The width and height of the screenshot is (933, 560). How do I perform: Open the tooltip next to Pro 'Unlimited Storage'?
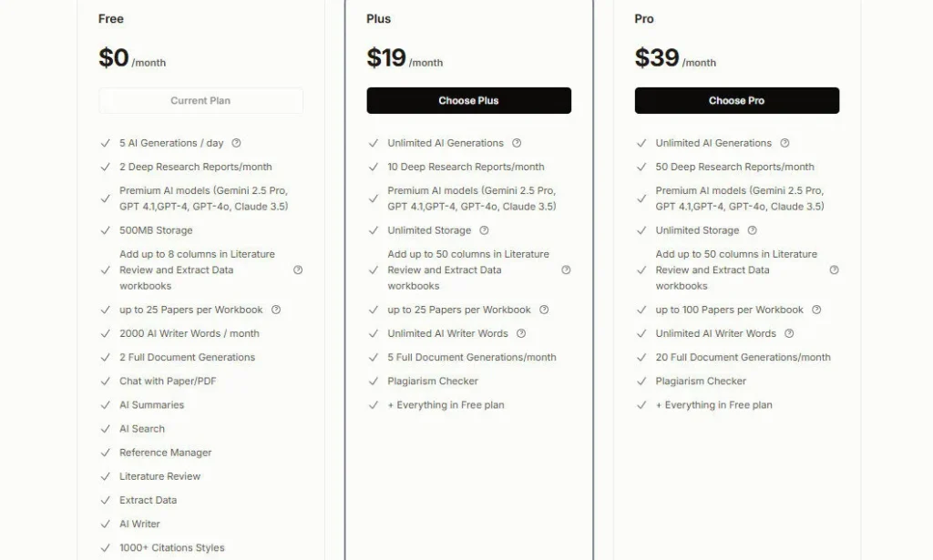753,230
